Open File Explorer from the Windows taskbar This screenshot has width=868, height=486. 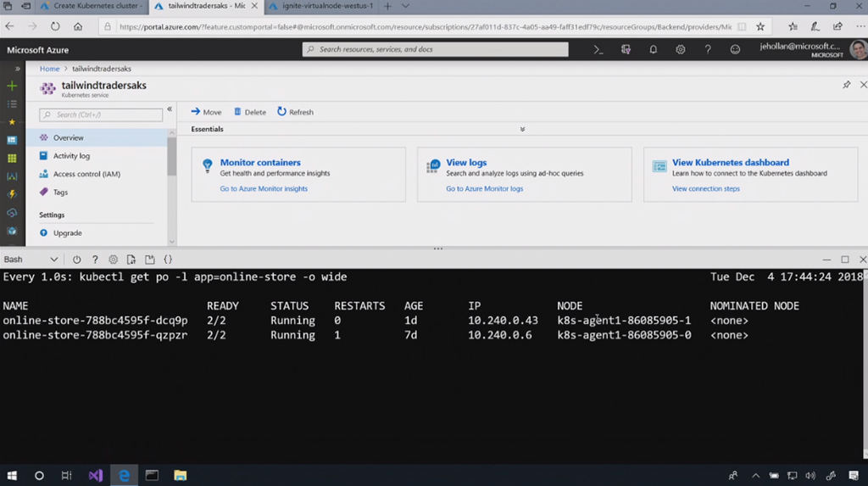click(x=180, y=476)
